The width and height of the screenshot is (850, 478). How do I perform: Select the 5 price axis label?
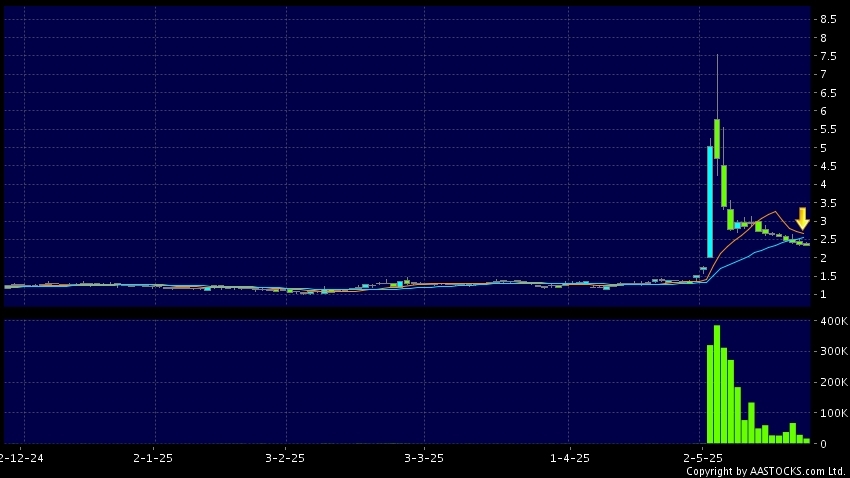tap(823, 148)
